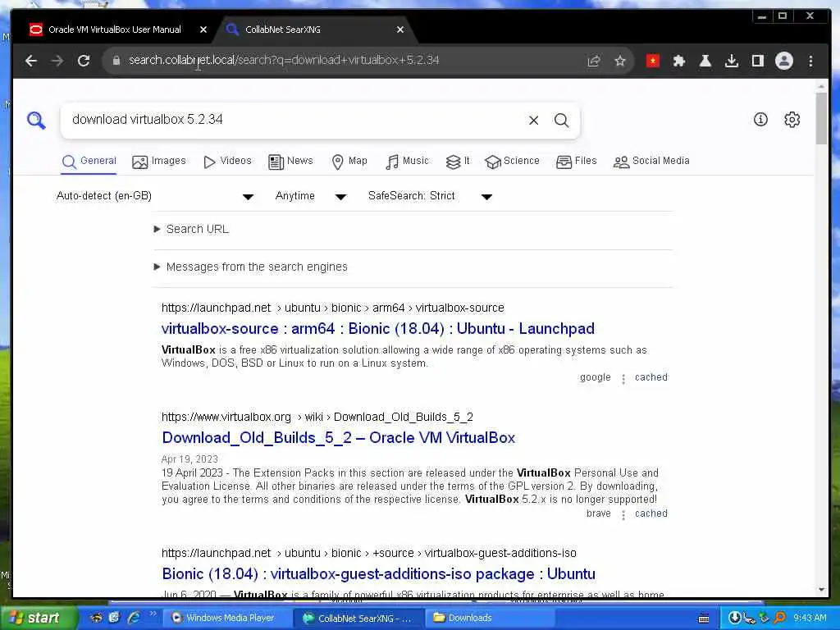Open the Extensions puzzle-piece menu

click(678, 61)
